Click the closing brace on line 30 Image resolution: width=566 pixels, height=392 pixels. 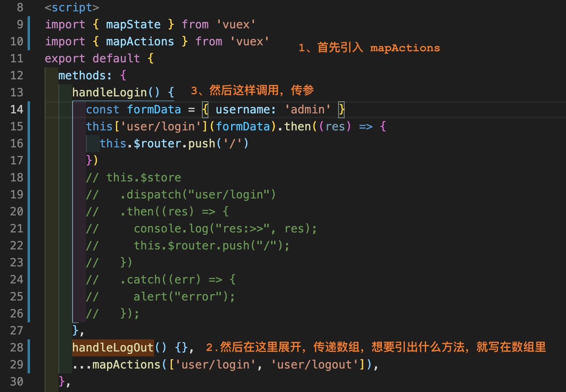[x=62, y=381]
